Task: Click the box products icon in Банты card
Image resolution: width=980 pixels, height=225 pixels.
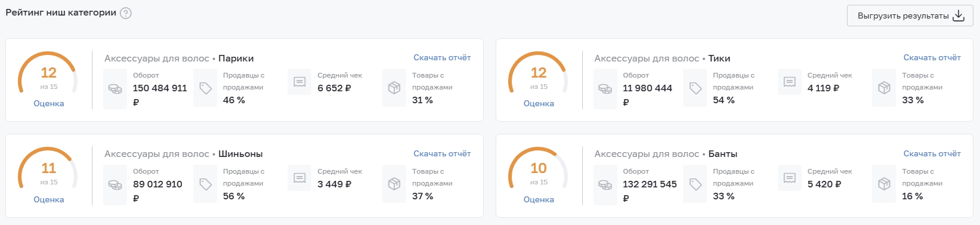Action: tap(884, 184)
